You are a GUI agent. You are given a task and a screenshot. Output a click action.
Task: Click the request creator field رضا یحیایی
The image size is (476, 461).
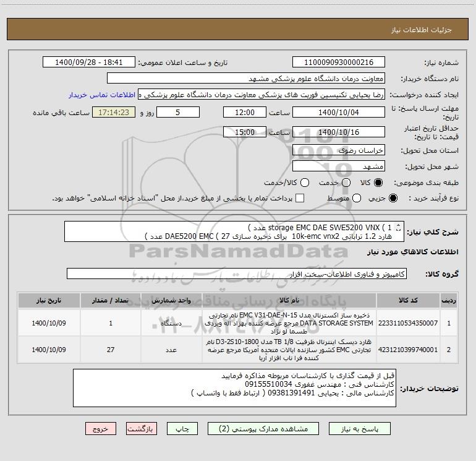[x=261, y=95]
